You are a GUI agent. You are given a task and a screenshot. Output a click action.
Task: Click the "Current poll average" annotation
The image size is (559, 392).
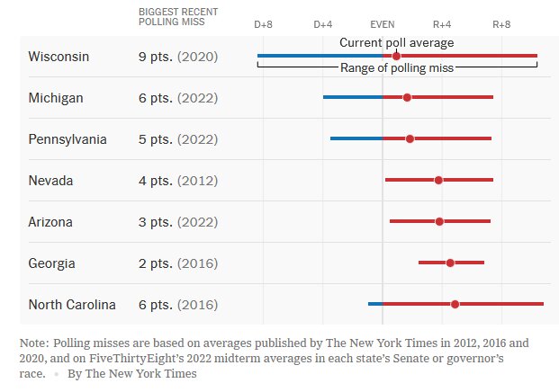[396, 42]
